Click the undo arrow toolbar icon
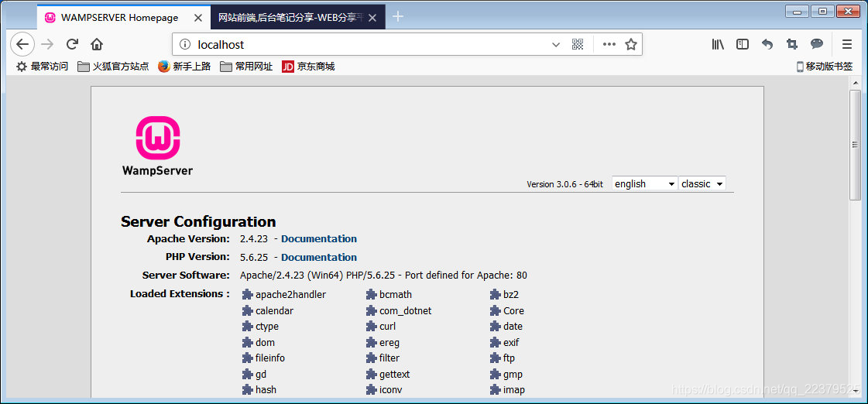Viewport: 868px width, 404px height. 767,44
